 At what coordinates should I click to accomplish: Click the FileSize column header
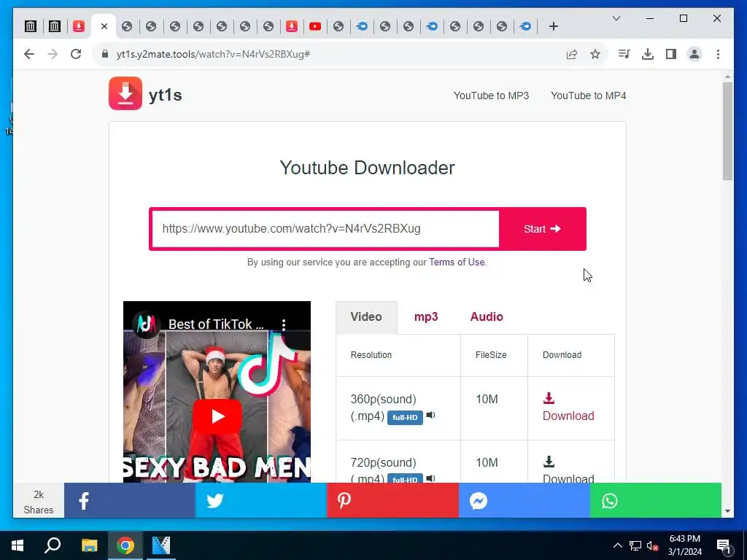(491, 355)
